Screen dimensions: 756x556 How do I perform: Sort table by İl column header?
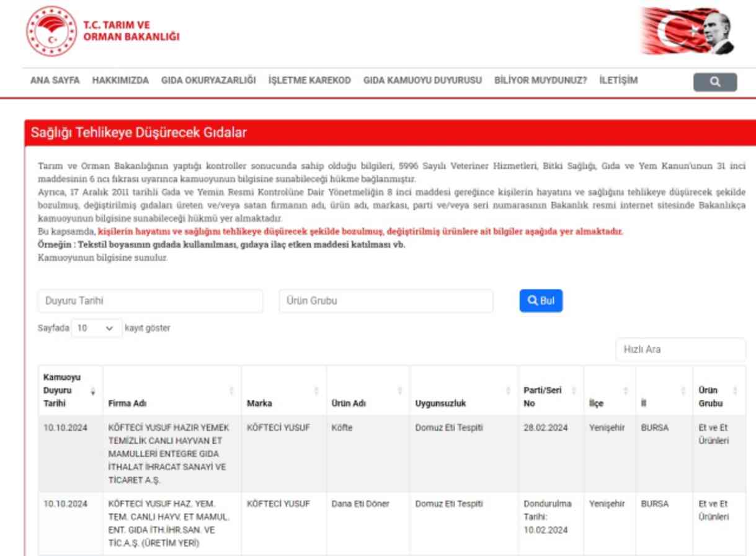pyautogui.click(x=664, y=391)
